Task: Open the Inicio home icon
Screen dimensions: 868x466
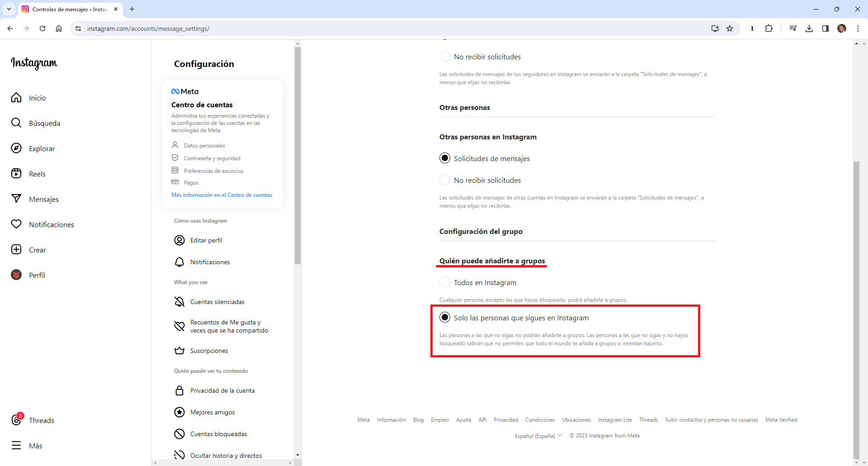Action: click(16, 98)
